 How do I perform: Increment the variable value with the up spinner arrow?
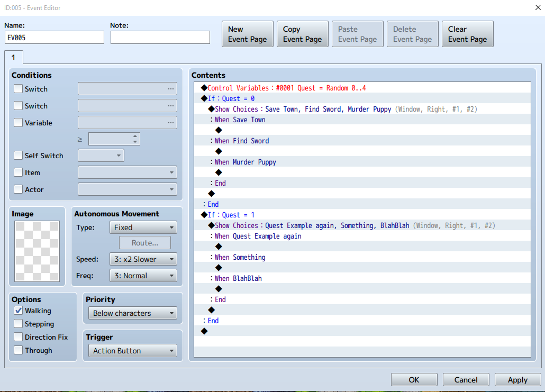click(x=135, y=135)
